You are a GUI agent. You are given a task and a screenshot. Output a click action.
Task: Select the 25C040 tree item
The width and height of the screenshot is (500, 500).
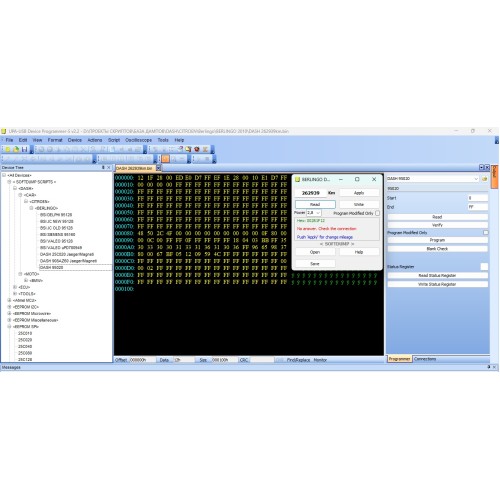tap(25, 346)
